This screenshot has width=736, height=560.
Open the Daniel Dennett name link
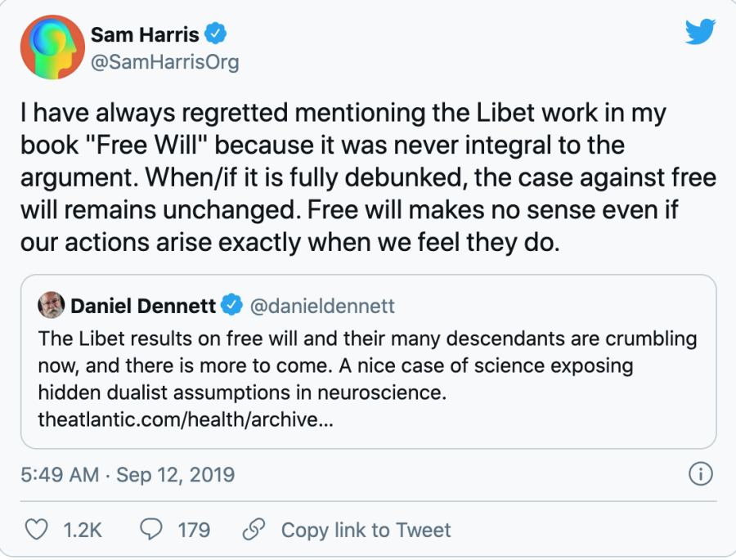pyautogui.click(x=143, y=307)
